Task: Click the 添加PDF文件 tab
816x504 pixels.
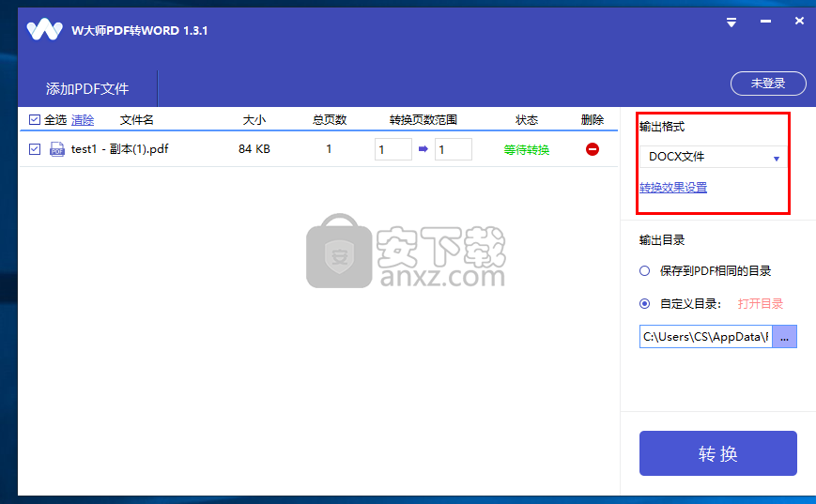Action: pyautogui.click(x=87, y=89)
